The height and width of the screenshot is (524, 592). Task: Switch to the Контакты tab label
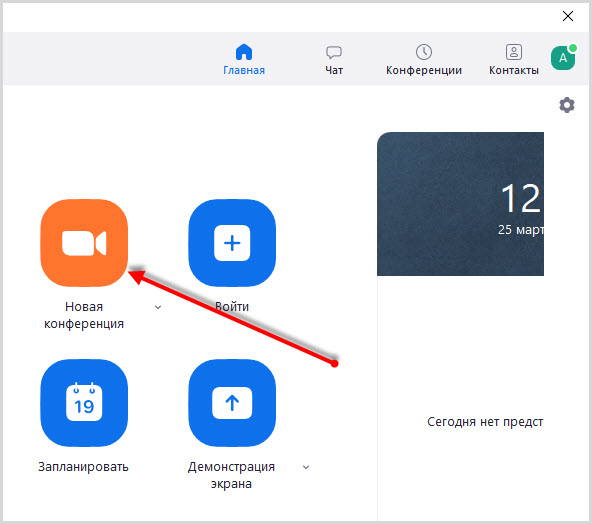(514, 70)
